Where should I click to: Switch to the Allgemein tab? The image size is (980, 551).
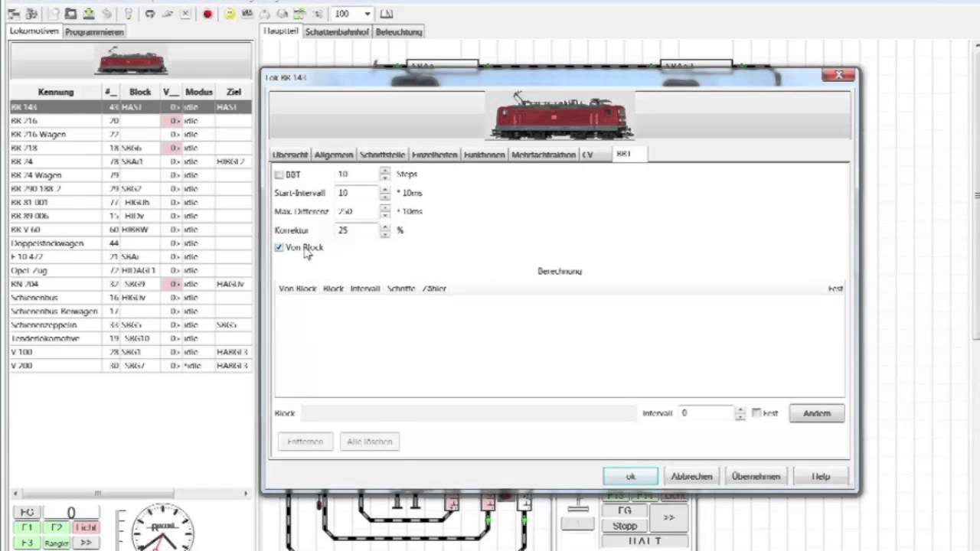click(334, 155)
